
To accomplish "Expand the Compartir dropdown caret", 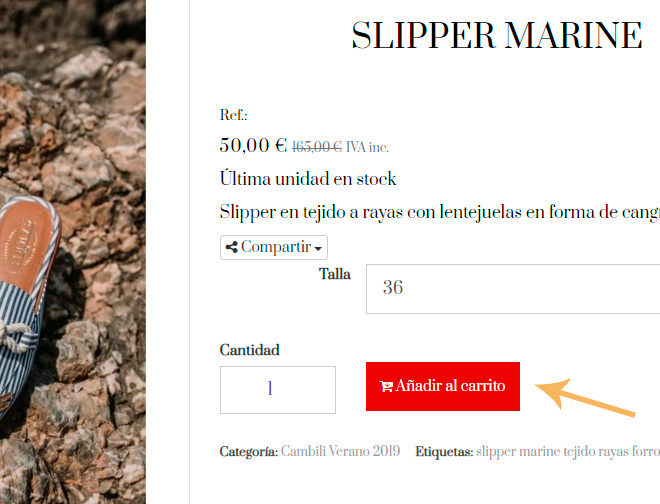I will tap(318, 248).
